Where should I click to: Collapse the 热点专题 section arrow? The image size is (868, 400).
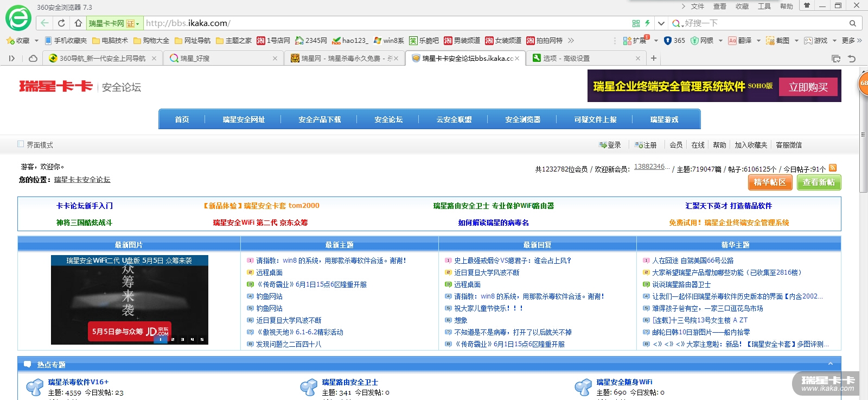point(831,364)
